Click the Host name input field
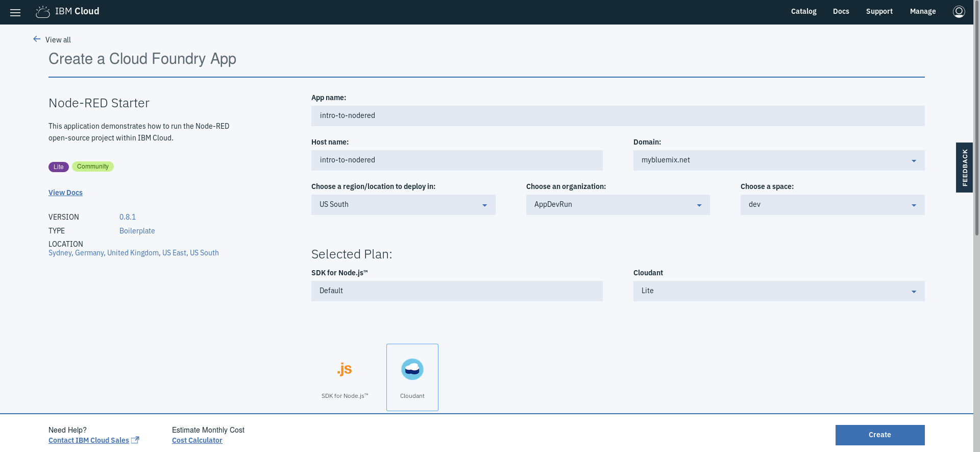The image size is (980, 452). coord(457,160)
